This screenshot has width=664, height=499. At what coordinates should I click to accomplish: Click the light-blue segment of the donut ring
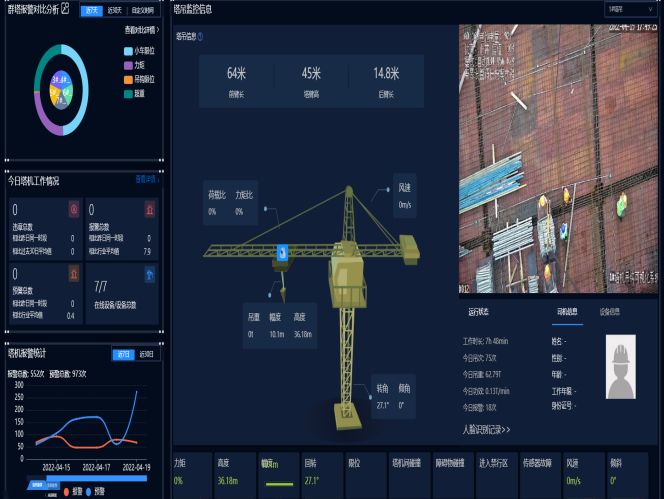(83, 90)
